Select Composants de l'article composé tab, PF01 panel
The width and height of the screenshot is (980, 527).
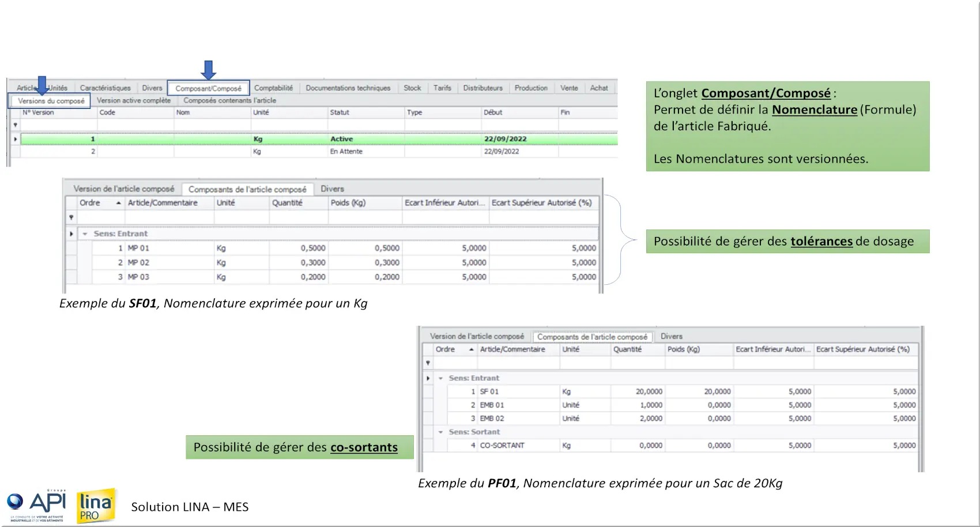[592, 337]
